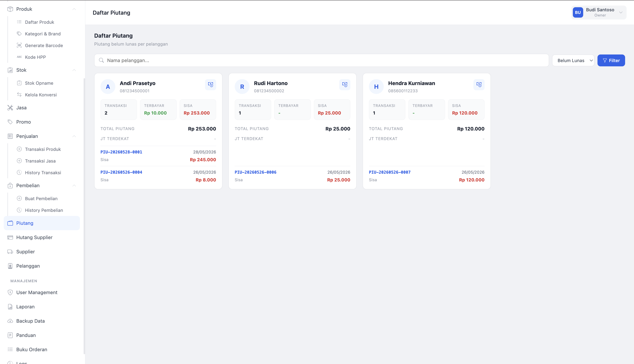Click the User Management shield icon
The width and height of the screenshot is (634, 364).
(10, 292)
